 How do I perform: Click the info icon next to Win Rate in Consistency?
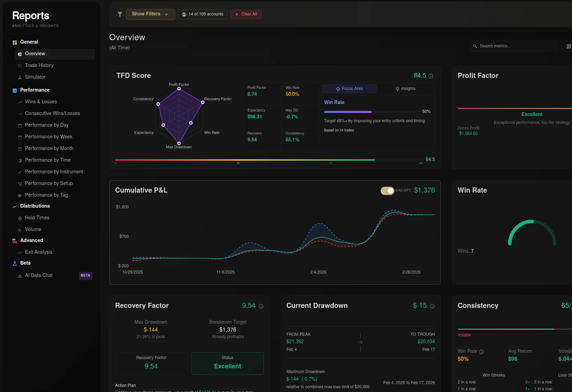pos(481,352)
